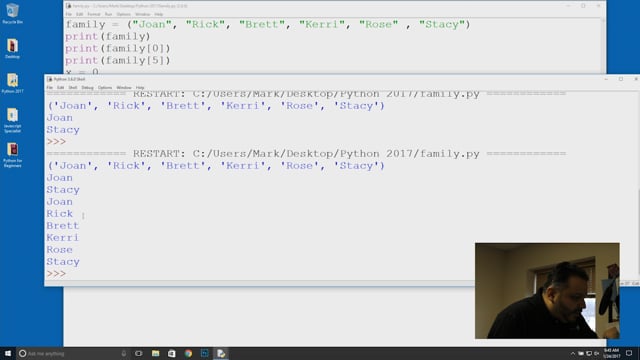640x360 pixels.
Task: Open Help menu in Python Shell window
Action: pos(140,88)
